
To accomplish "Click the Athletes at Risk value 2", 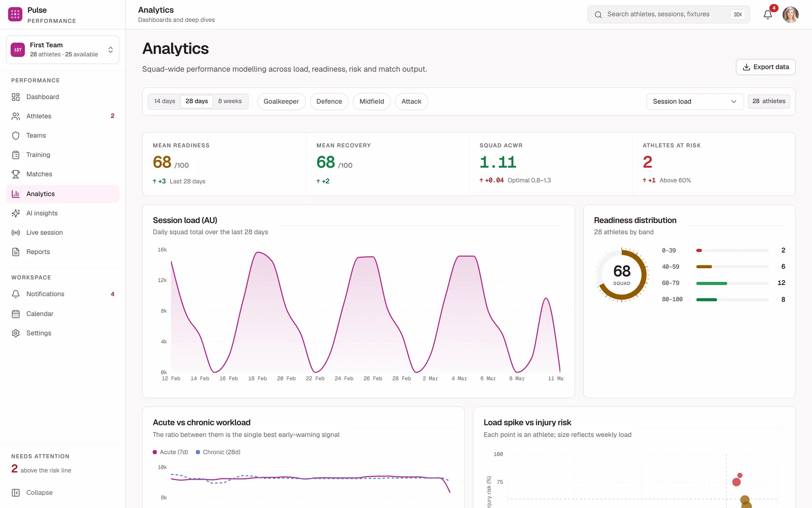I will [x=647, y=162].
